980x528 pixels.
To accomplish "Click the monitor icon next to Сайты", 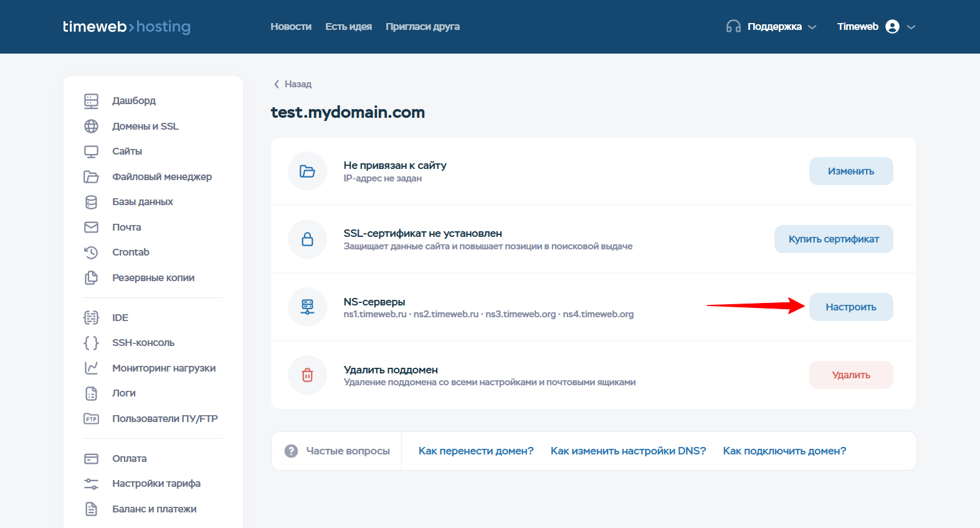I will [x=91, y=151].
